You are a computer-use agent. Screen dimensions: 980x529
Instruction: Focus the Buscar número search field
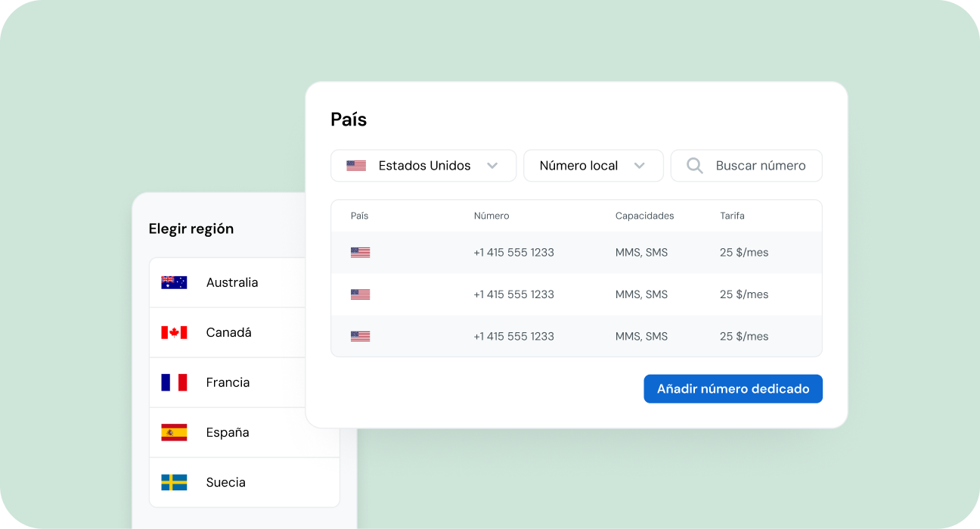click(x=760, y=166)
